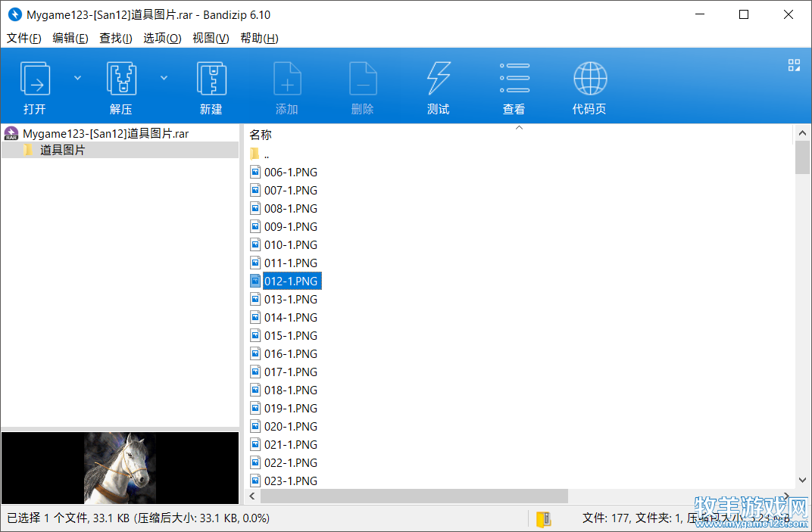Select file 015-1.PNG in the list
Screen dimensions: 812x532
tap(290, 335)
